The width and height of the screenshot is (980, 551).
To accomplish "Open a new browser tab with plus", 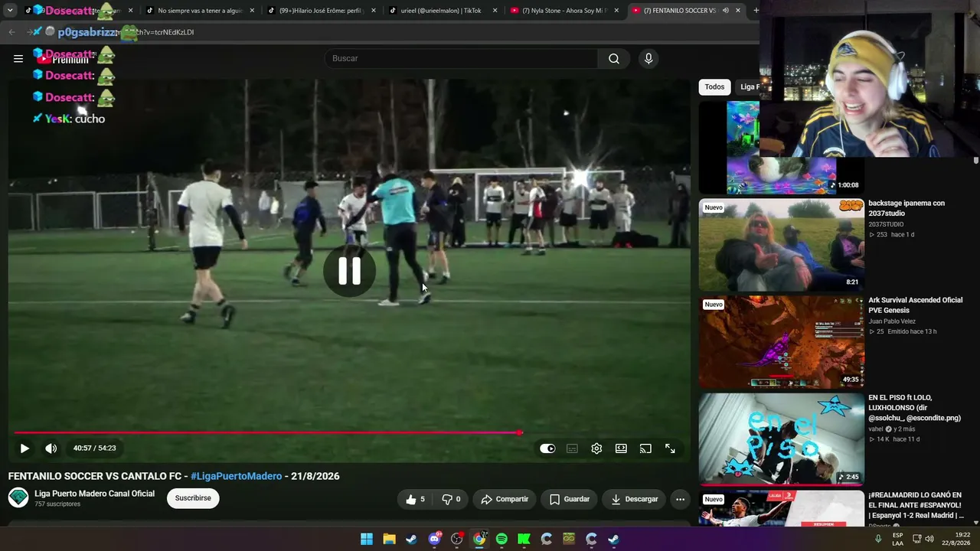I will point(756,11).
